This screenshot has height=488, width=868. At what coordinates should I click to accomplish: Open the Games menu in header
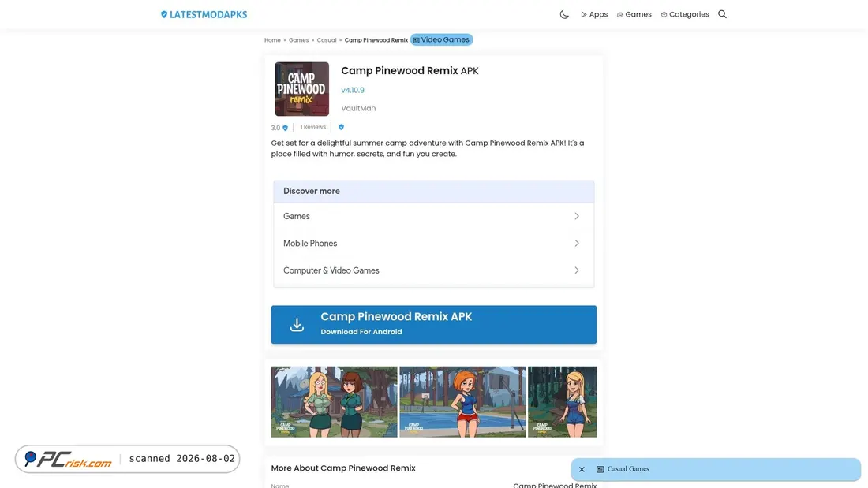(x=634, y=14)
